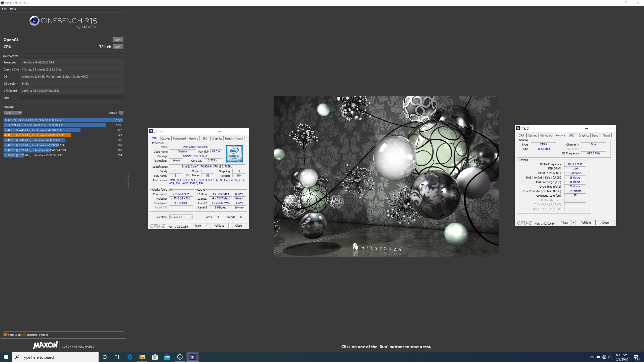644x362 pixels.
Task: Open the CPU ranking type dropdown
Action: point(13,113)
